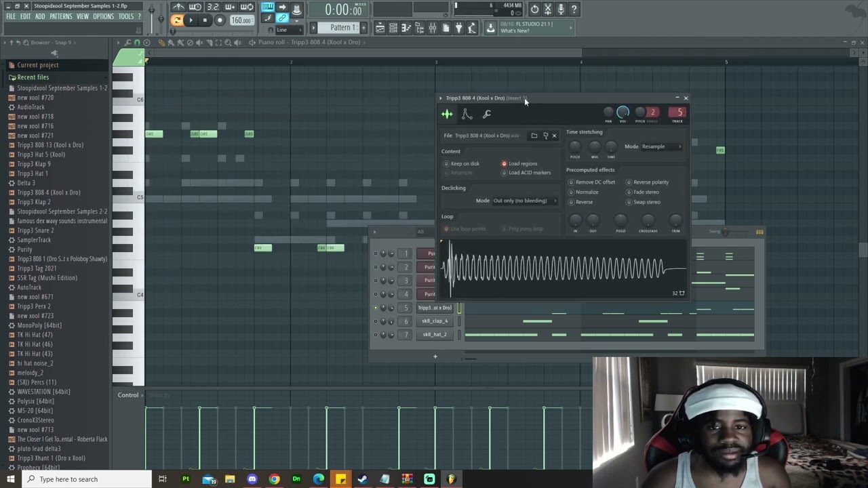Stop playback in the transport bar

pos(205,20)
